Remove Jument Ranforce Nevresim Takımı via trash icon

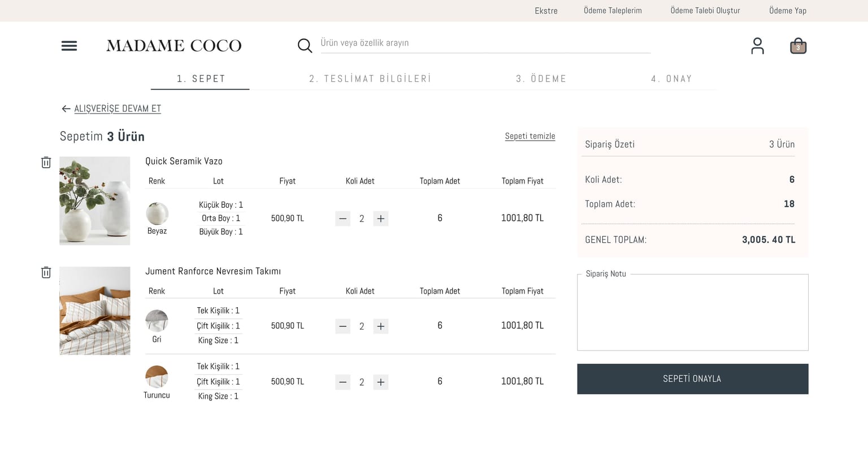point(46,272)
